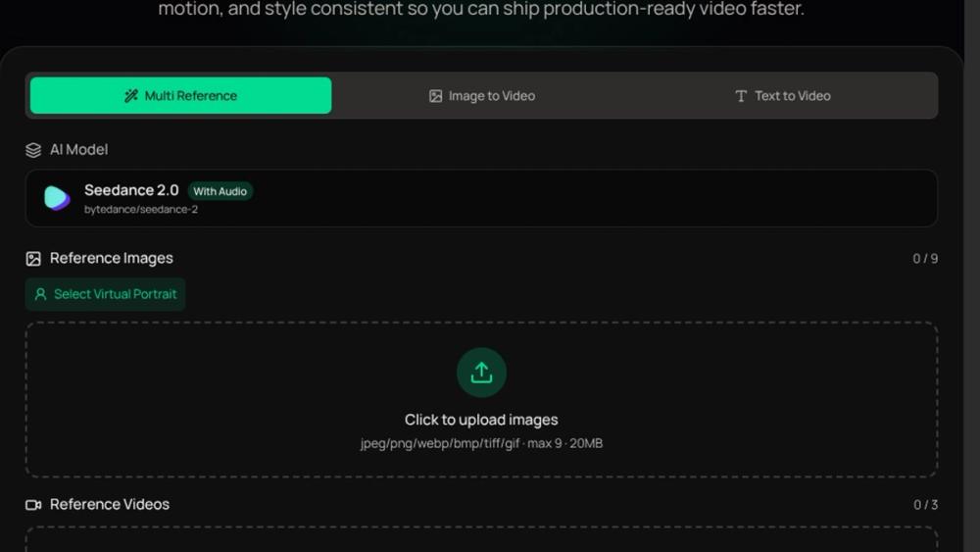The height and width of the screenshot is (552, 980).
Task: Click the 'Click to upload images' text
Action: (481, 420)
